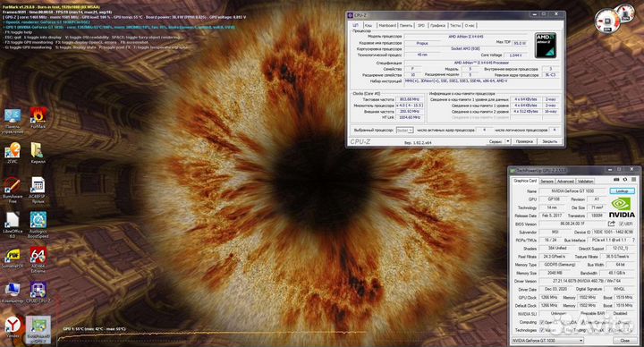This screenshot has height=347, width=644.
Task: Launch the FurMark desktop shortcut
Action: [x=38, y=117]
